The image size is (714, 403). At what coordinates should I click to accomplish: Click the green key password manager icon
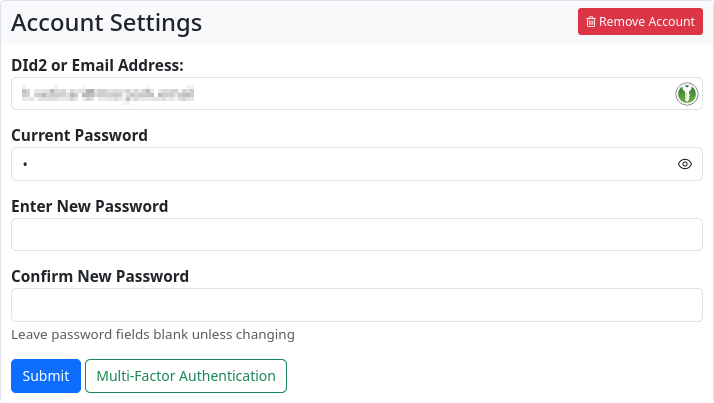pyautogui.click(x=686, y=94)
